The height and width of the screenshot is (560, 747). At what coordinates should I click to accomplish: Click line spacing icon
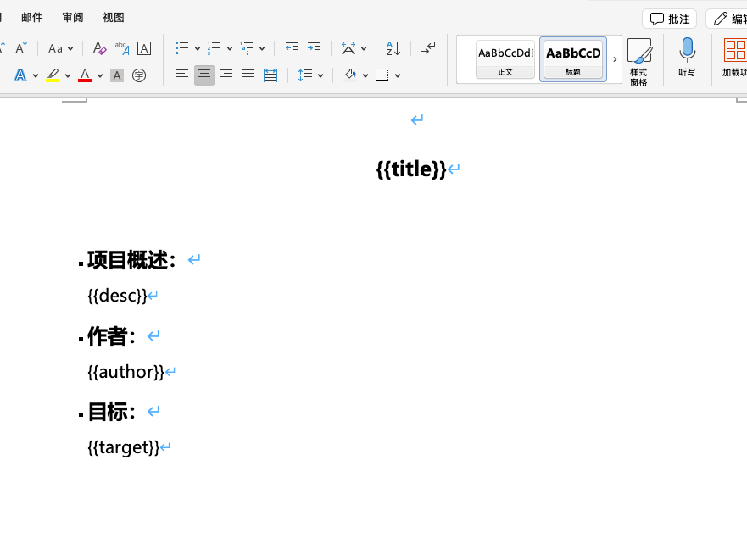coord(305,75)
